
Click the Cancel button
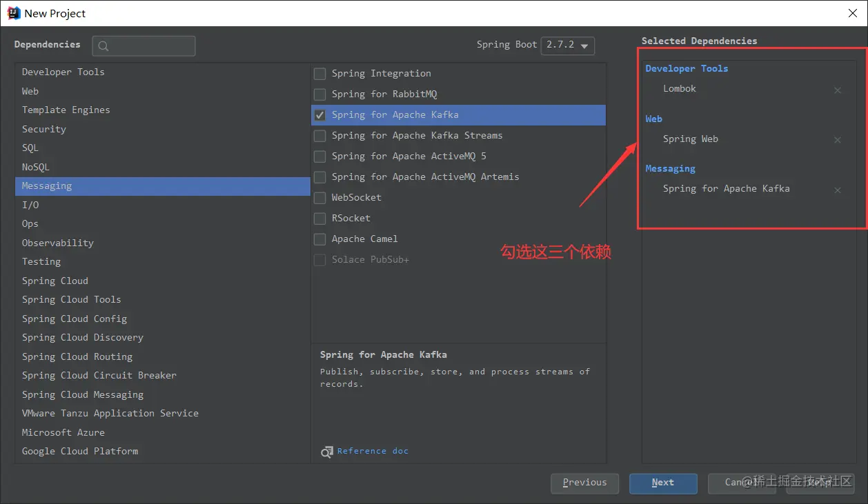[x=742, y=483]
